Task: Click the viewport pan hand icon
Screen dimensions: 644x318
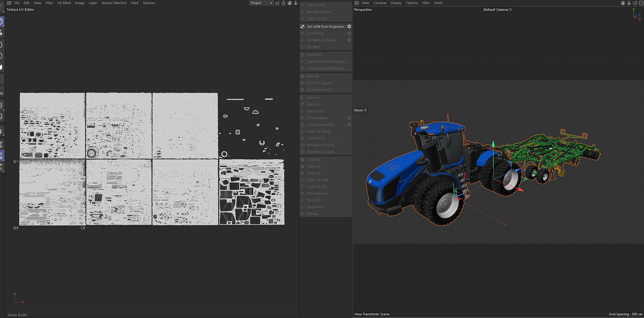Action: click(x=623, y=3)
